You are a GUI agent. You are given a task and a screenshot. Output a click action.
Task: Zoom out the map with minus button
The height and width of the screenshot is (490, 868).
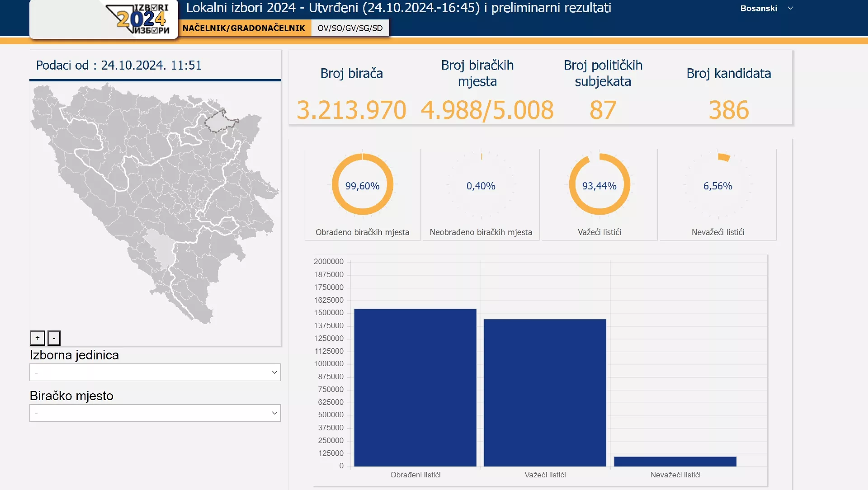click(x=54, y=338)
